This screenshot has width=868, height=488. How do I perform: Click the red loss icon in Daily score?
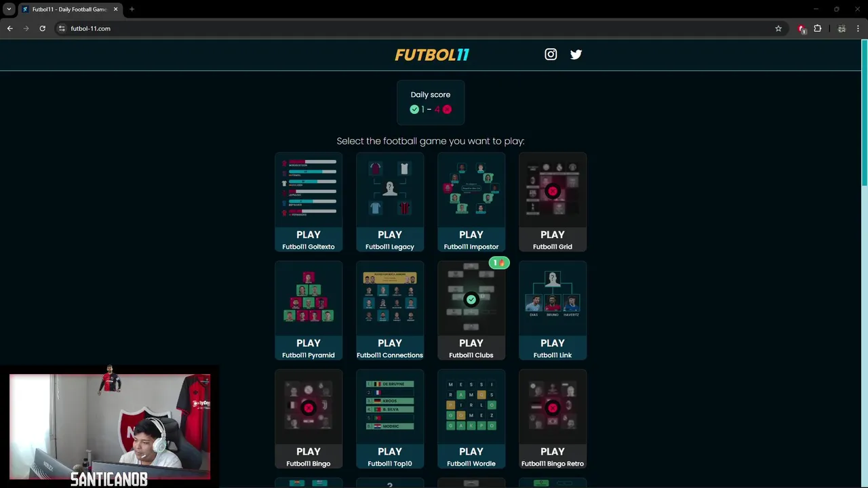tap(447, 109)
